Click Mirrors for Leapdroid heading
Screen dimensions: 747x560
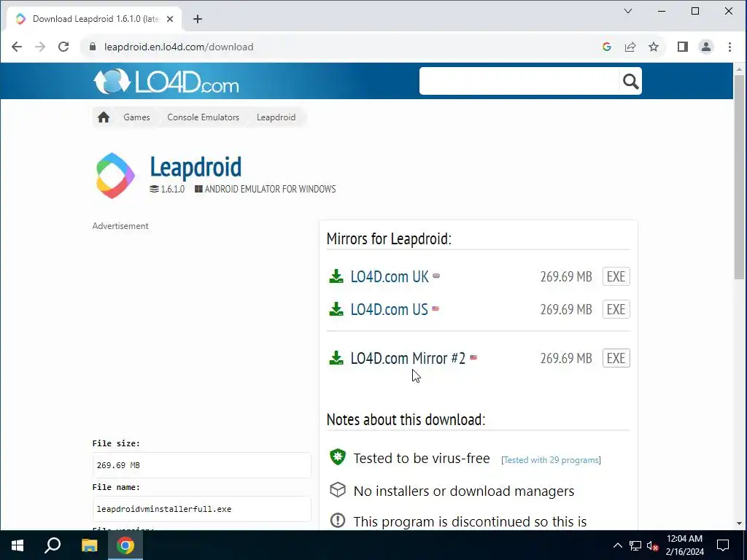pyautogui.click(x=389, y=238)
